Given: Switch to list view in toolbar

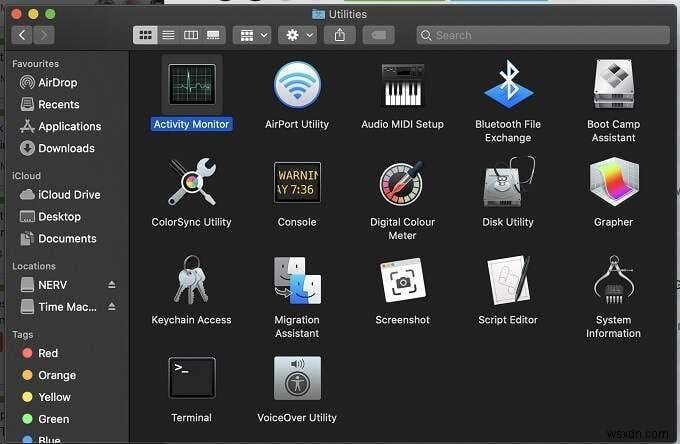Looking at the screenshot, I should (168, 35).
